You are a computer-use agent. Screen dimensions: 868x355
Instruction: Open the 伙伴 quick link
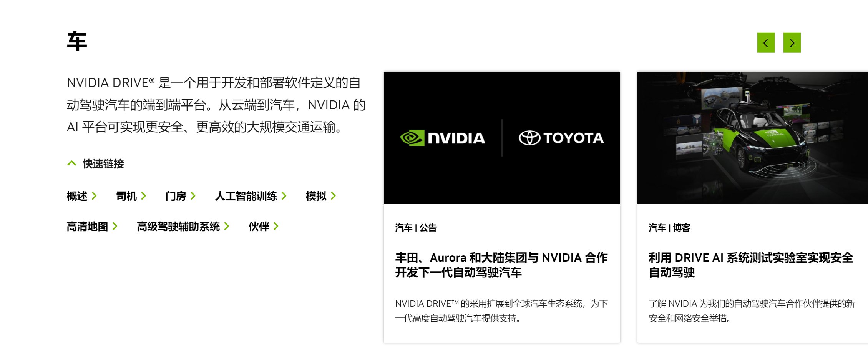tap(264, 227)
